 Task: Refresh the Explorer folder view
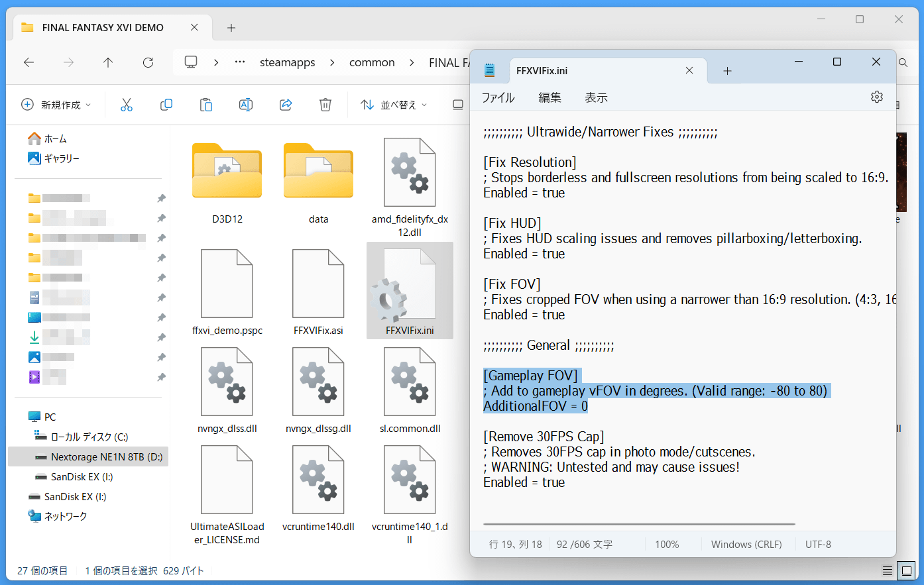(148, 62)
